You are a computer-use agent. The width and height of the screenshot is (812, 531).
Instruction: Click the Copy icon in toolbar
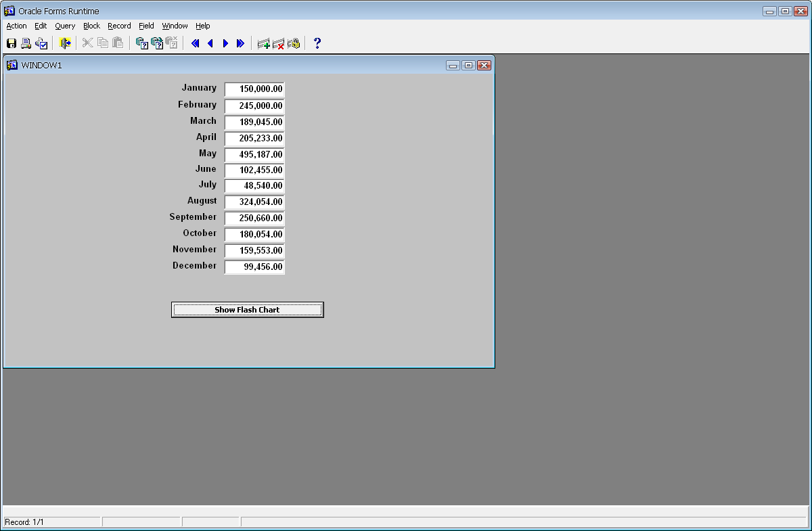103,43
